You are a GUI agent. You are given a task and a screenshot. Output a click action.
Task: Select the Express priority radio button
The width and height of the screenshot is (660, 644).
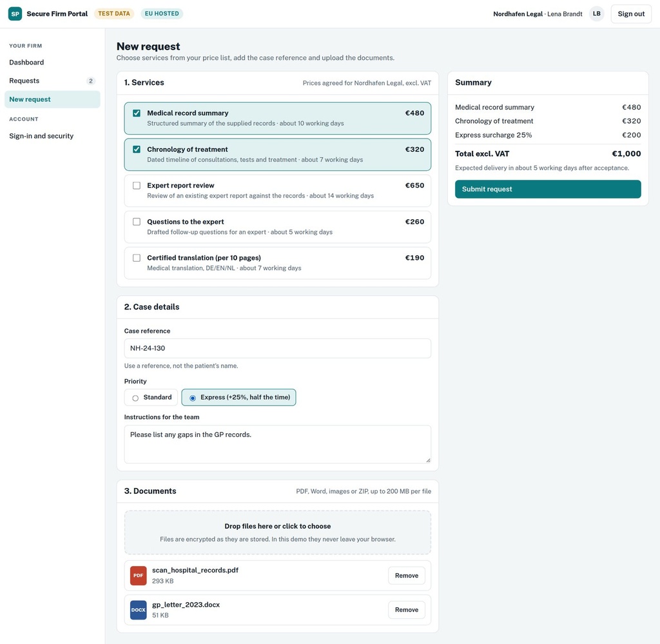tap(192, 398)
